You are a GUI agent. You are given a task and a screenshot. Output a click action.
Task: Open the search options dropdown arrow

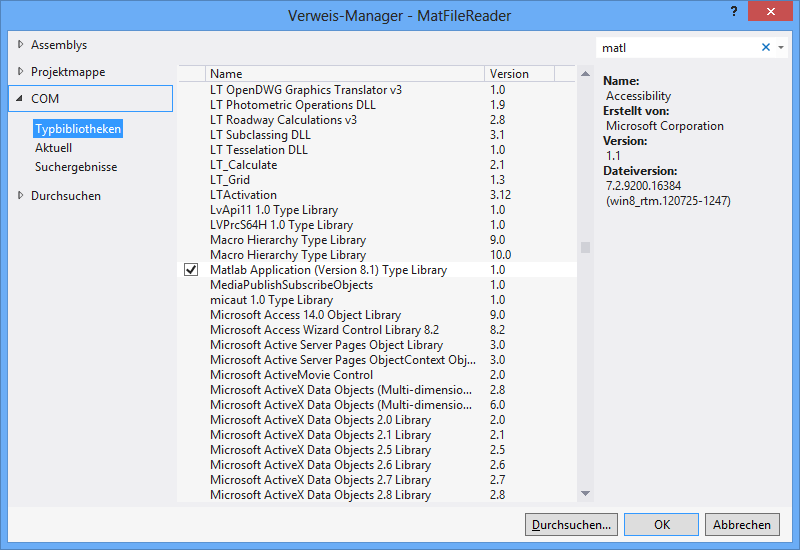click(781, 47)
